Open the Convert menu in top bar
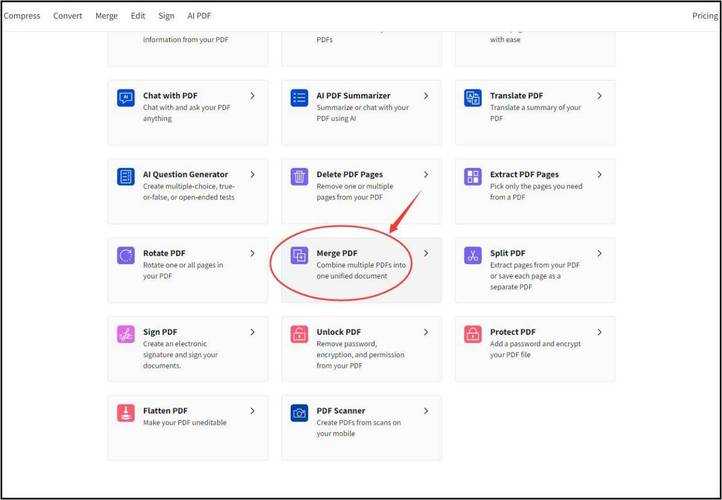 point(68,16)
